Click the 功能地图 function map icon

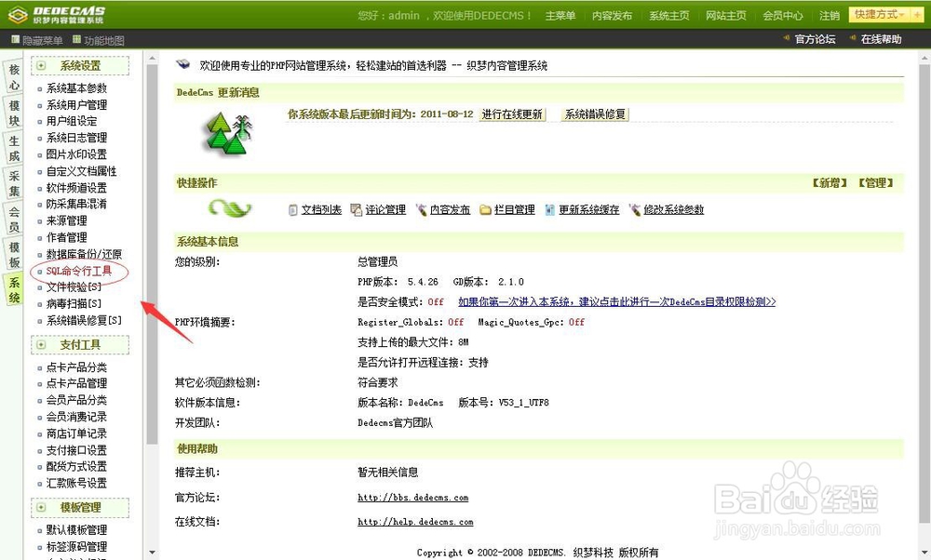(x=76, y=40)
